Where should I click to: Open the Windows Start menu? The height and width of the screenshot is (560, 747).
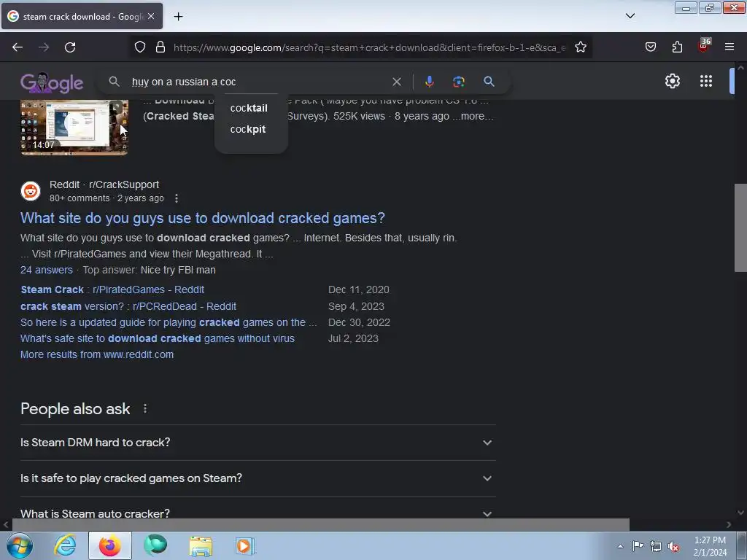(20, 545)
